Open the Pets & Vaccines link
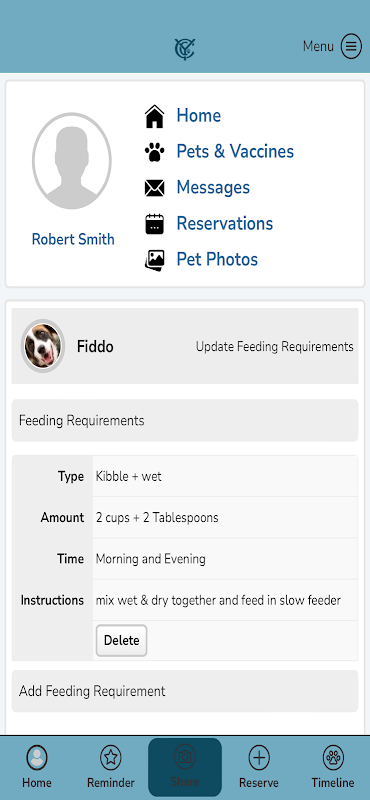Image resolution: width=370 pixels, height=800 pixels. pos(235,152)
